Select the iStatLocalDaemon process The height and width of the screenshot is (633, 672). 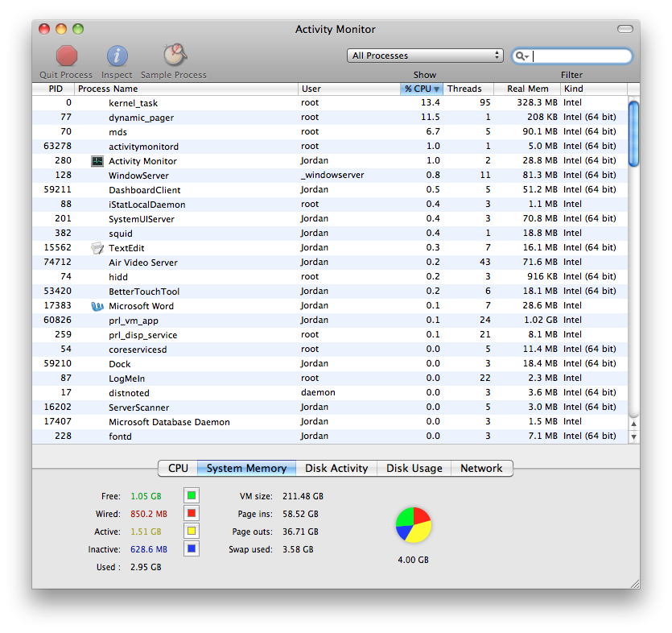[x=330, y=205]
